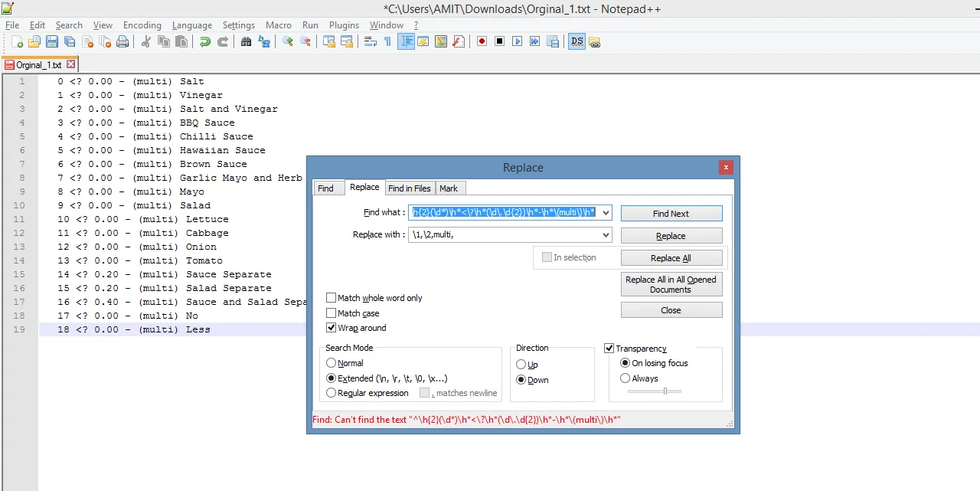This screenshot has width=980, height=491.
Task: Save the file using the Save icon
Action: point(52,41)
